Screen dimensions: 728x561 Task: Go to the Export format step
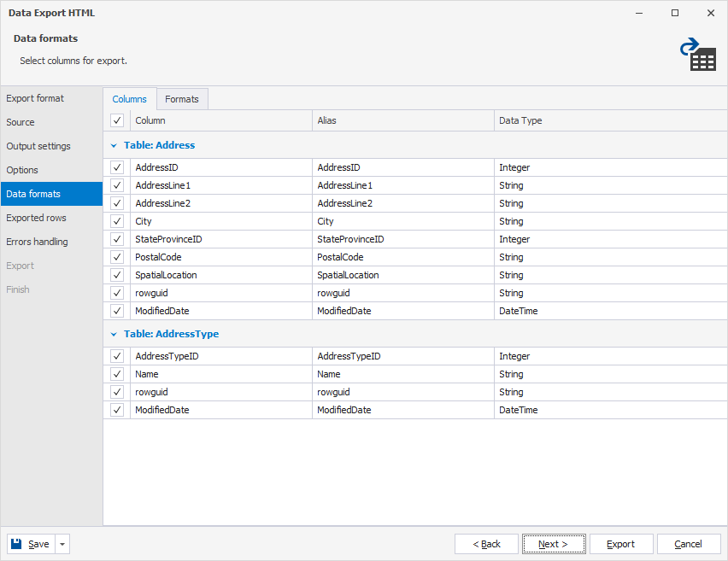(x=51, y=98)
